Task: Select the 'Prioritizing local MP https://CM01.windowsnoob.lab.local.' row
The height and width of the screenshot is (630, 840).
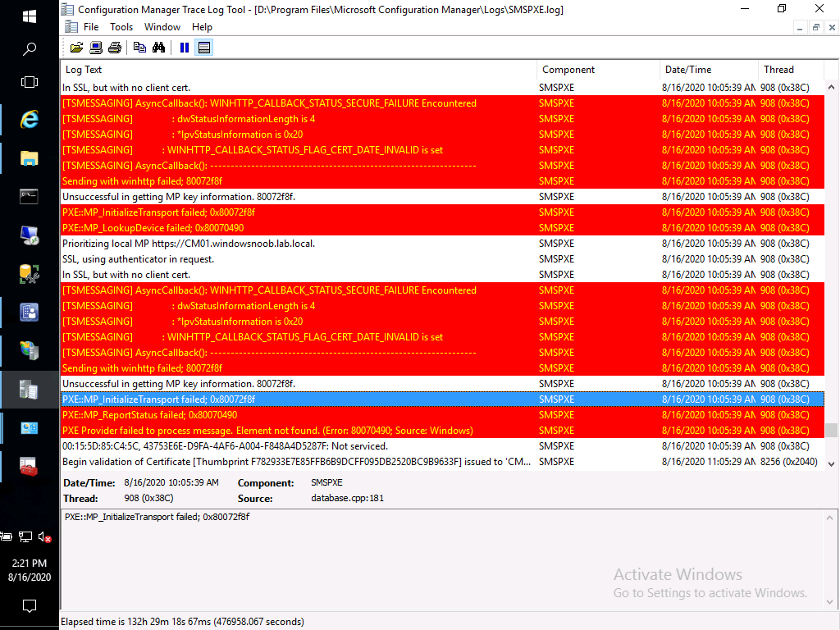Action: pos(442,244)
